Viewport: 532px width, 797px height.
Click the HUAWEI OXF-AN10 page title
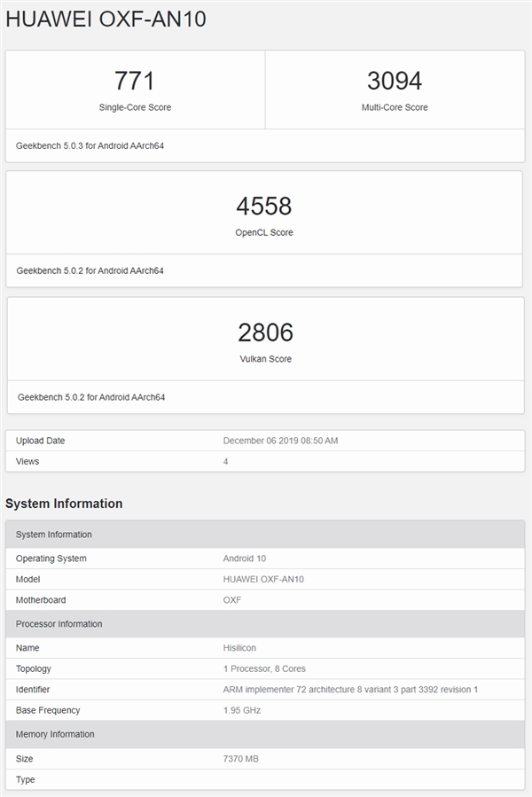coord(106,20)
